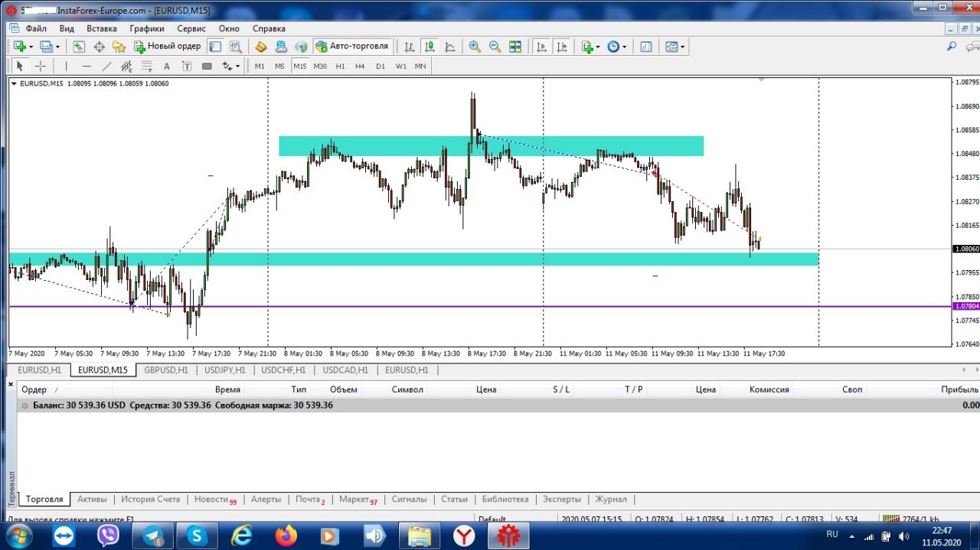The height and width of the screenshot is (550, 980).
Task: Click the chart shift triangle marker
Action: 761,80
